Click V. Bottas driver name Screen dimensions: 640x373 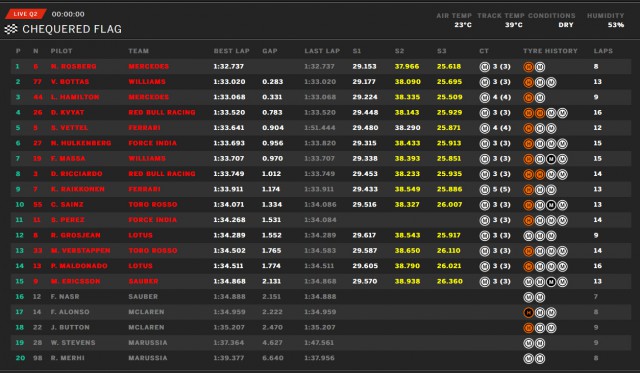pyautogui.click(x=70, y=82)
